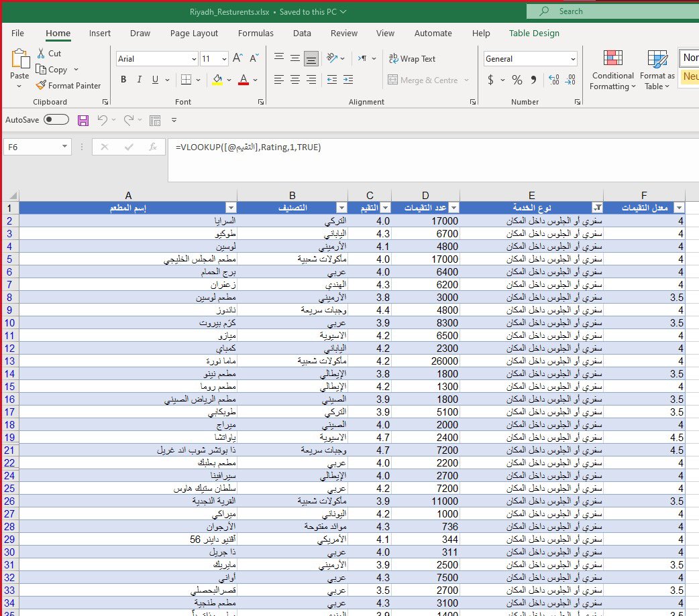This screenshot has height=616, width=699.
Task: Apply the red Font Colour
Action: coord(244,80)
